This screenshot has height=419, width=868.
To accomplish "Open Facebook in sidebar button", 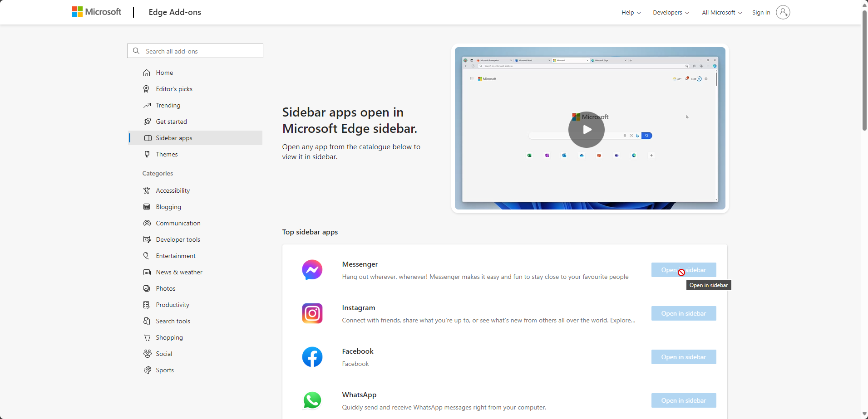I will click(x=684, y=357).
